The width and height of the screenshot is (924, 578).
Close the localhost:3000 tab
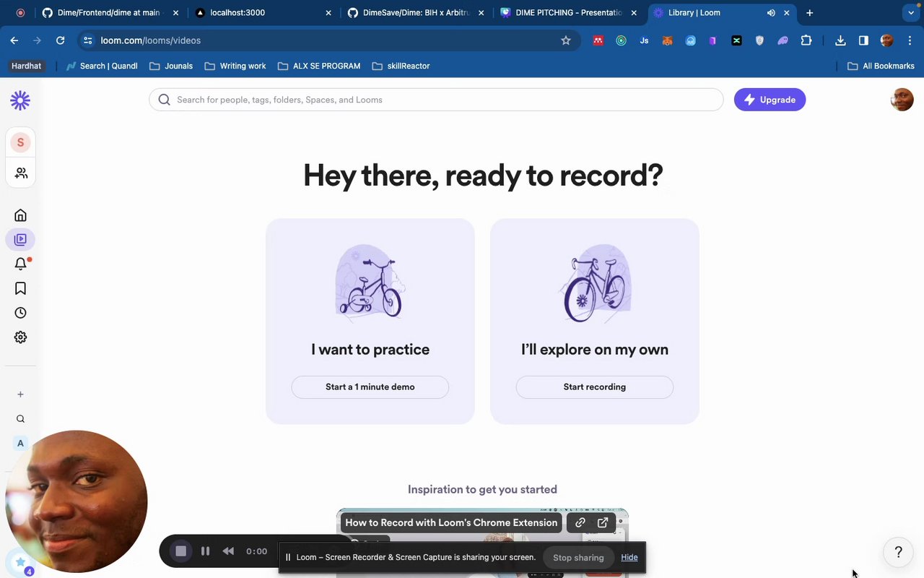coord(328,12)
